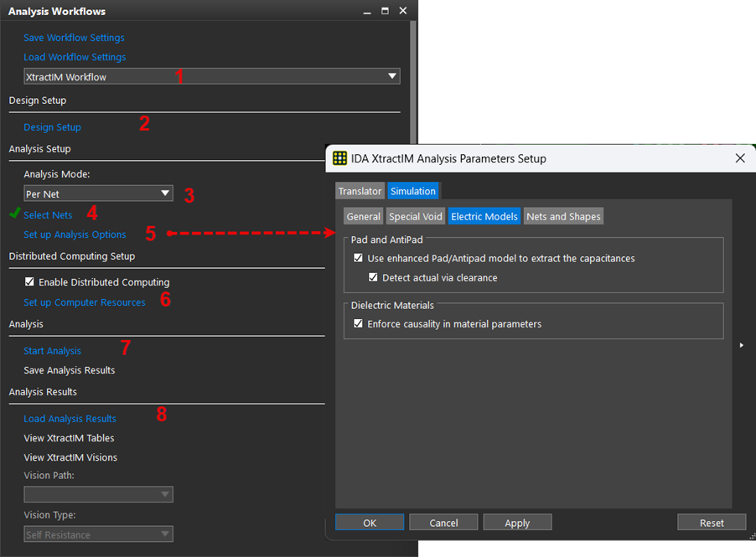This screenshot has height=557, width=756.
Task: Click the IDA XtractIM dialog title icon
Action: tap(339, 158)
